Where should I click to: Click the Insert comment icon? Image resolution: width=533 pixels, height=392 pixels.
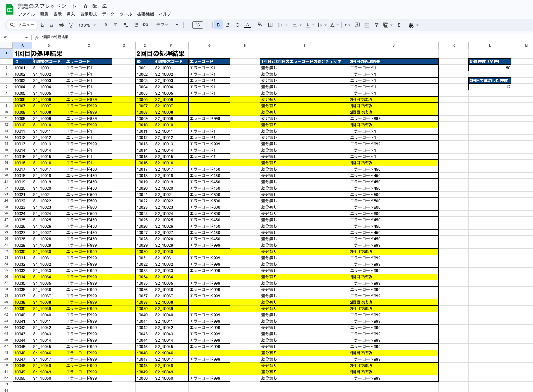point(357,25)
